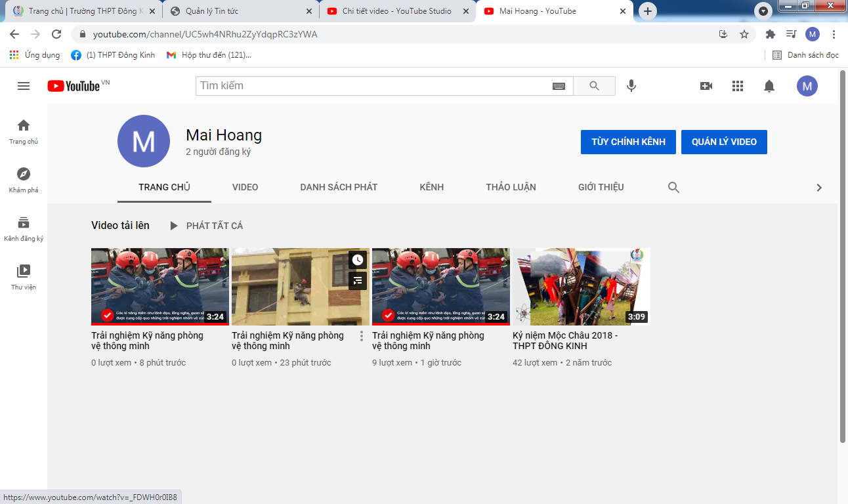Open the YouTube apps grid icon
Image resolution: width=848 pixels, height=504 pixels.
[x=738, y=86]
